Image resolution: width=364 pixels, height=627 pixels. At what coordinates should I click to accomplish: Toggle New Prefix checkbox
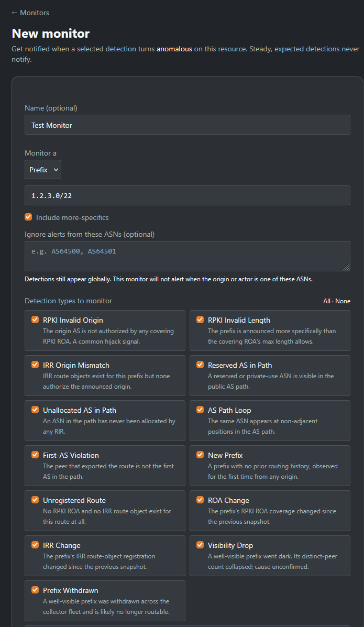(200, 455)
